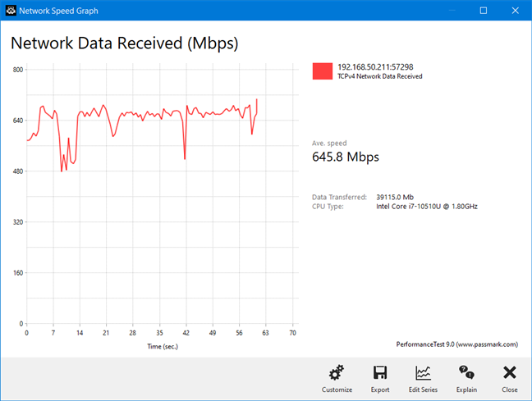
Task: Click the 645.8 Mbps average speed value
Action: 346,157
